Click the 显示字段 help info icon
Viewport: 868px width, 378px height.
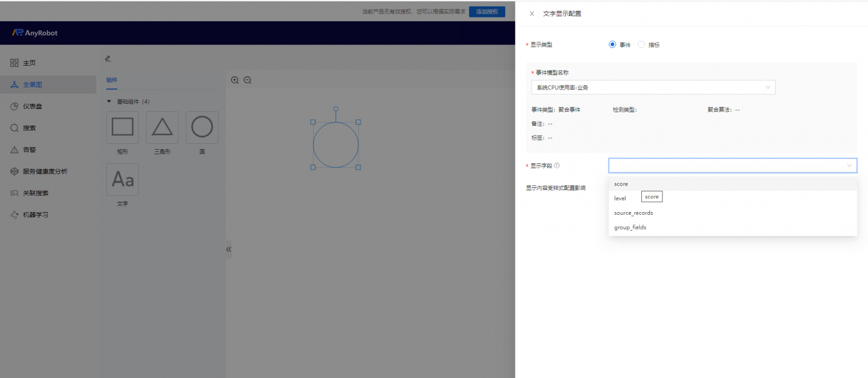pyautogui.click(x=557, y=165)
